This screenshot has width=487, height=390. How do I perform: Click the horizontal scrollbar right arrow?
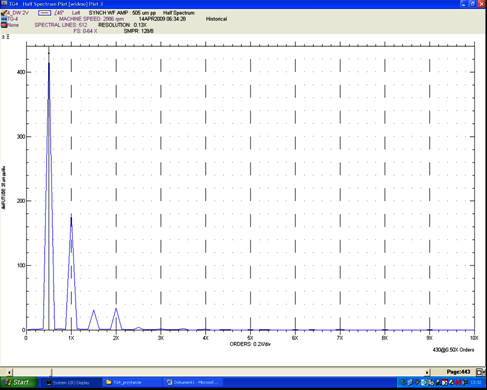pos(427,372)
